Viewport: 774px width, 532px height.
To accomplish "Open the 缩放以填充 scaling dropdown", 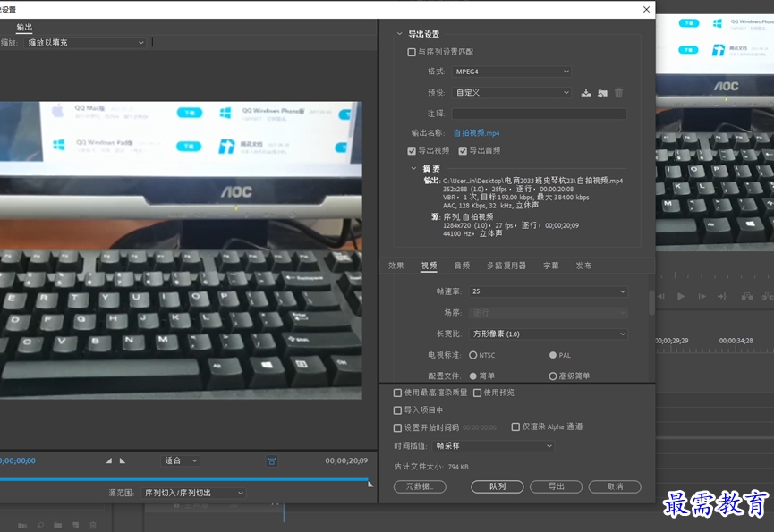I will pos(85,42).
